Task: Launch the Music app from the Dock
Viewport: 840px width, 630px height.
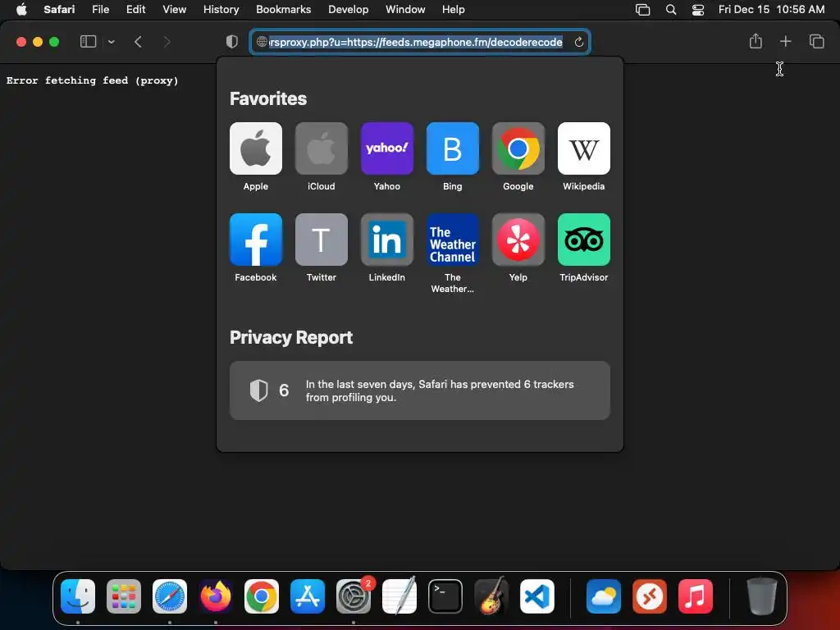Action: click(696, 596)
